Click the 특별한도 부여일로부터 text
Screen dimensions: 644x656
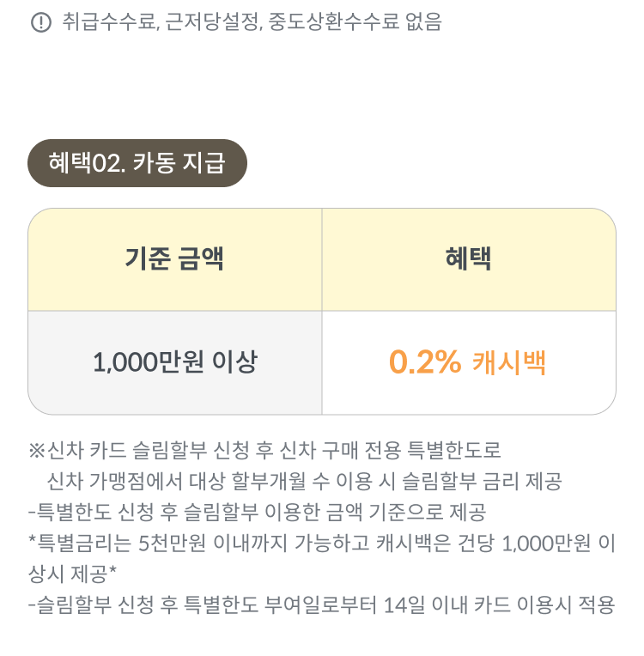click(281, 605)
